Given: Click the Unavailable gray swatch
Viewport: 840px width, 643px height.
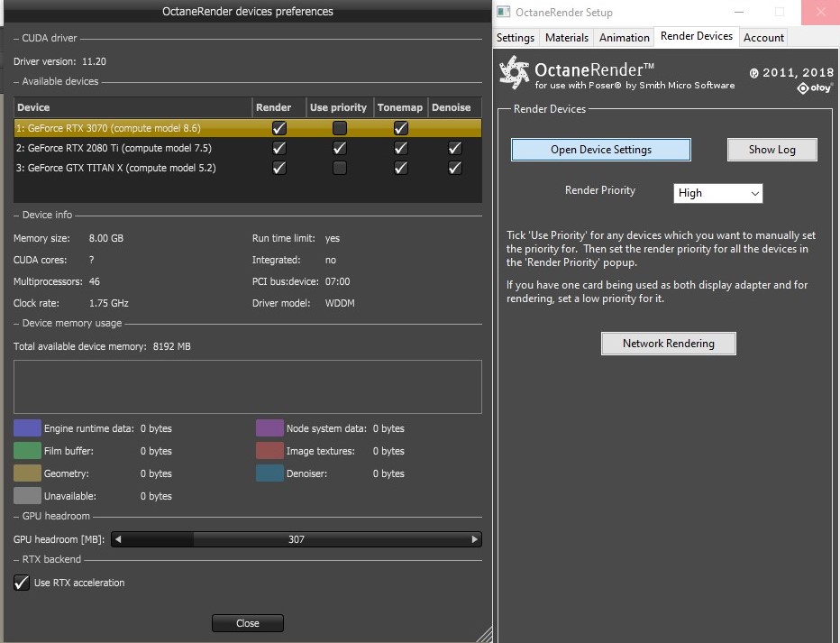Looking at the screenshot, I should [27, 496].
